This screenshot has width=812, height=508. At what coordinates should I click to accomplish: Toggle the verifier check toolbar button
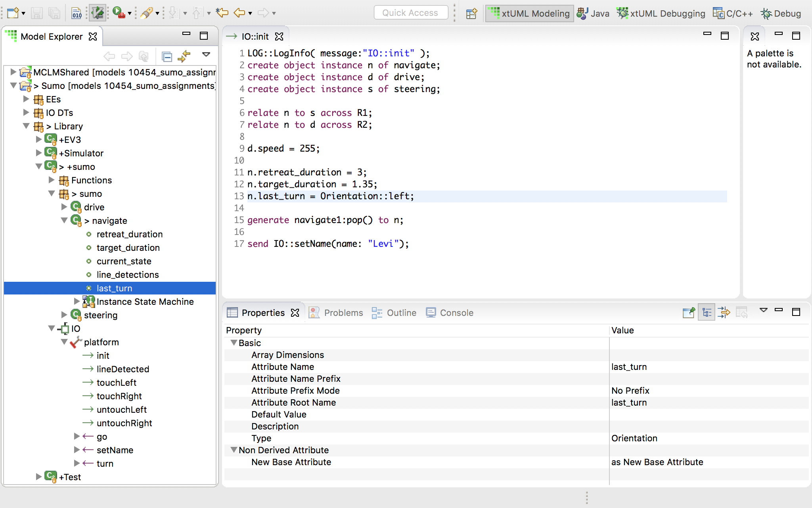98,13
